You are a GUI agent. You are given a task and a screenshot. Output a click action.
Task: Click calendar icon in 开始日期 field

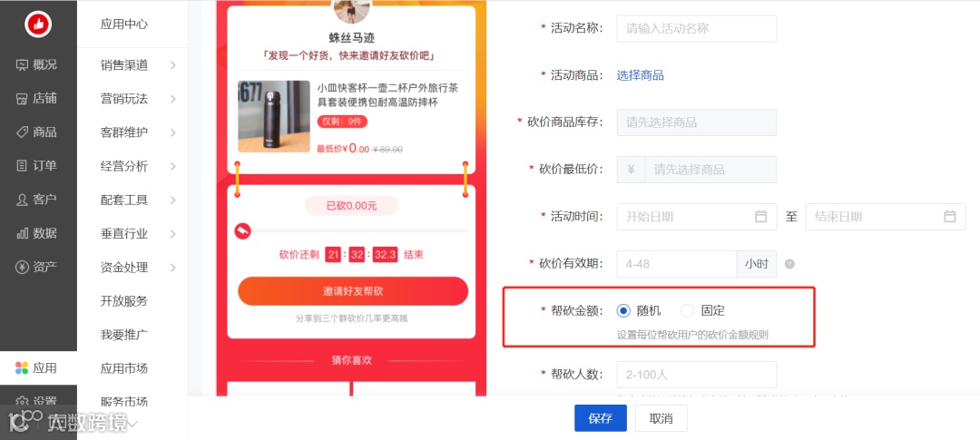(x=760, y=217)
